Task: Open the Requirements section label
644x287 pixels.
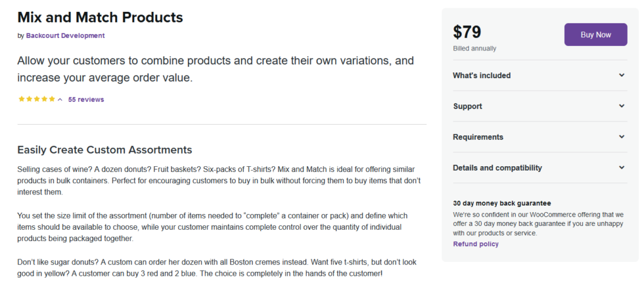Action: click(x=478, y=137)
